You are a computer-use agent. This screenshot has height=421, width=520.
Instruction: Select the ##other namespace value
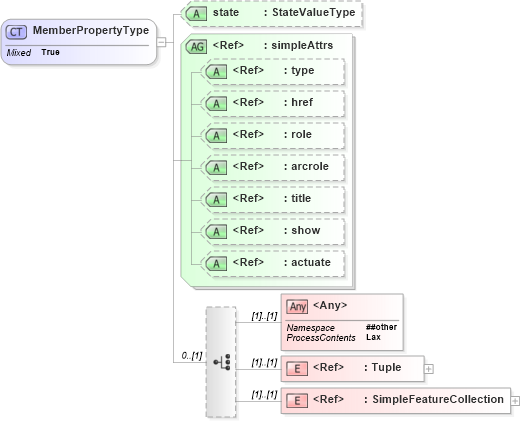point(381,327)
